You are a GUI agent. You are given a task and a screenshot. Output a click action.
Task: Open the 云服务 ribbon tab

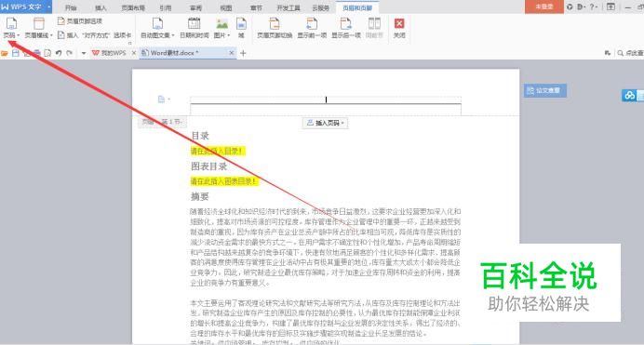click(x=321, y=7)
